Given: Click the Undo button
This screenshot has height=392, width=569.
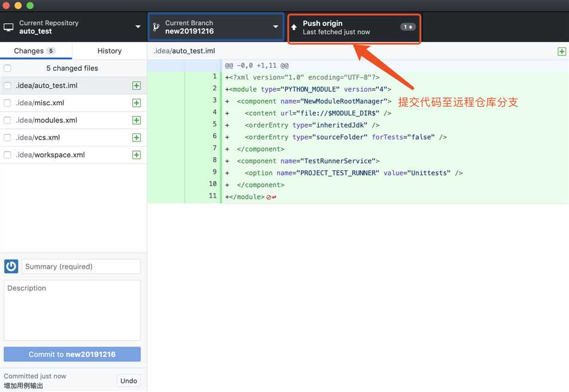Looking at the screenshot, I should pos(129,381).
